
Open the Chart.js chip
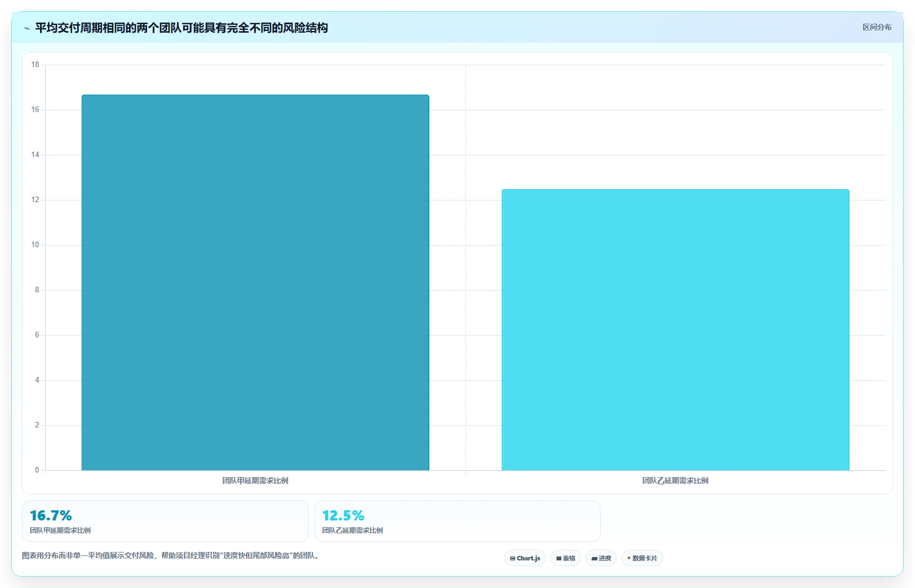(x=525, y=558)
